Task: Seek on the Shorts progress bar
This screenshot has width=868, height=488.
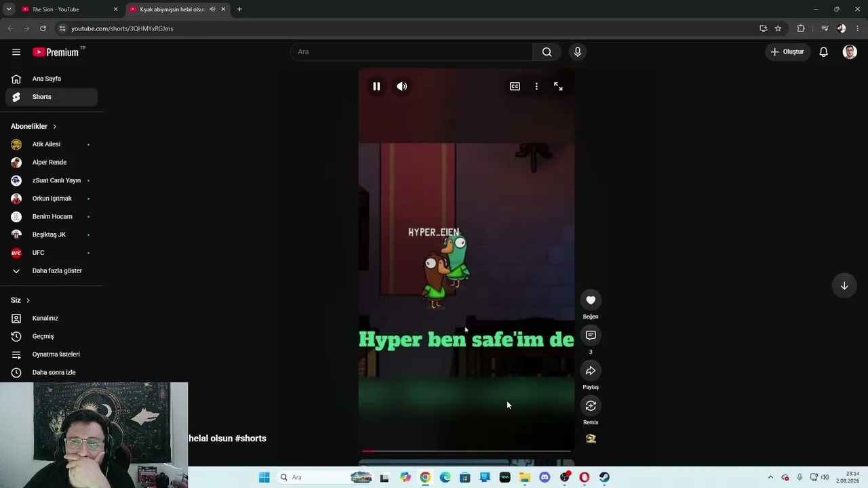Action: (x=467, y=451)
